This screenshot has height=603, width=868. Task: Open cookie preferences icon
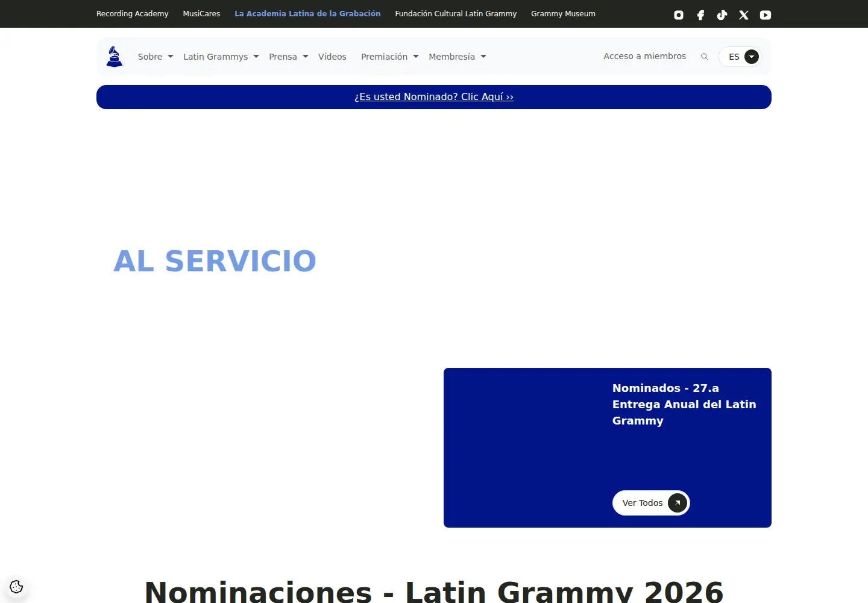[x=16, y=587]
